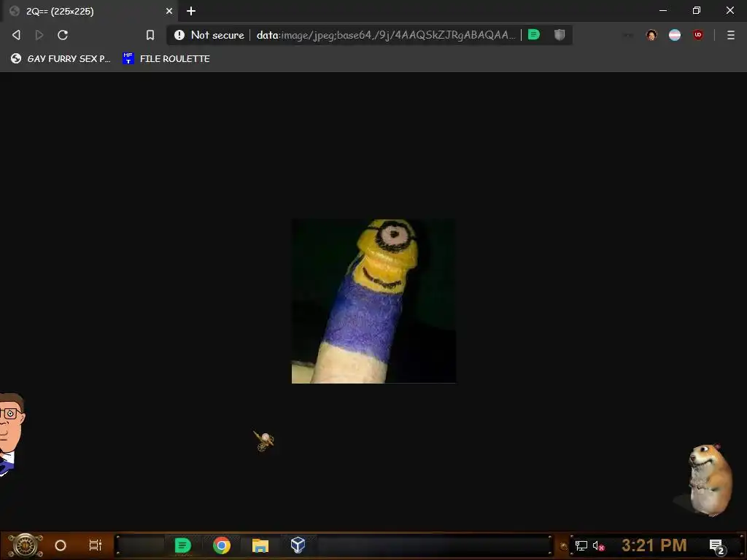Click the green chat icon in the address bar

[x=534, y=35]
